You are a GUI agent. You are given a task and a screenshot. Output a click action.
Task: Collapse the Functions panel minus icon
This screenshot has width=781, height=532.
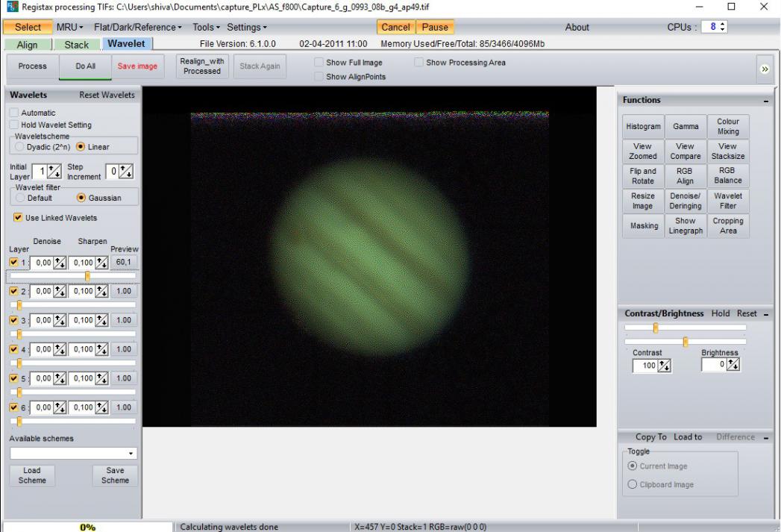coord(766,101)
